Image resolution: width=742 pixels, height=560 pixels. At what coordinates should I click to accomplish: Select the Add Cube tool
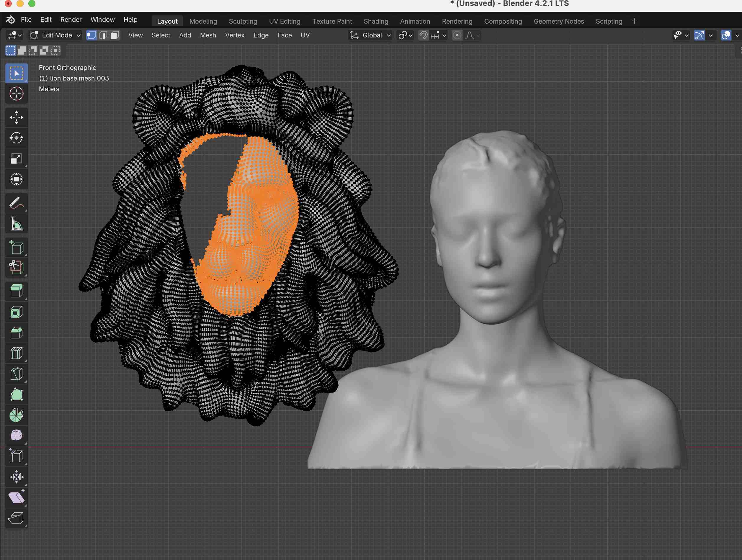17,247
